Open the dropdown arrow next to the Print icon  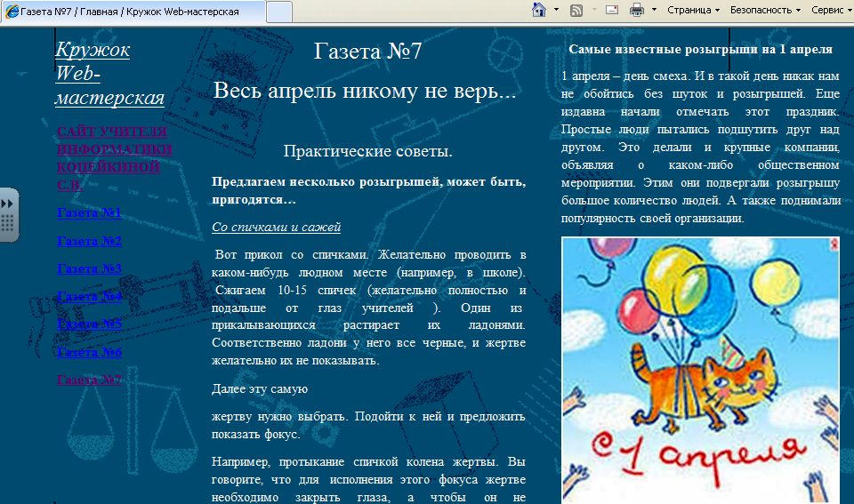point(654,11)
